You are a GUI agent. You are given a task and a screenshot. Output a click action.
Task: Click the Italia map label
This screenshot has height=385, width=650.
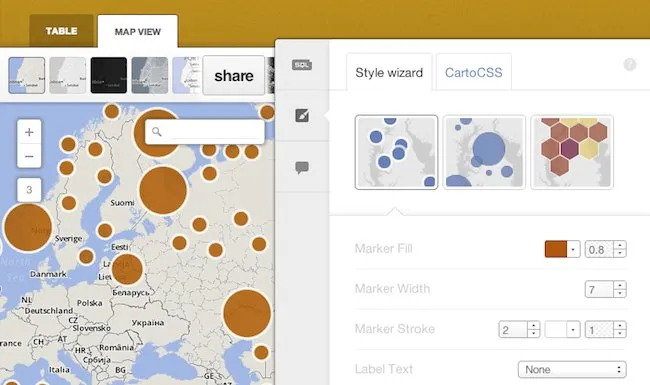(59, 369)
